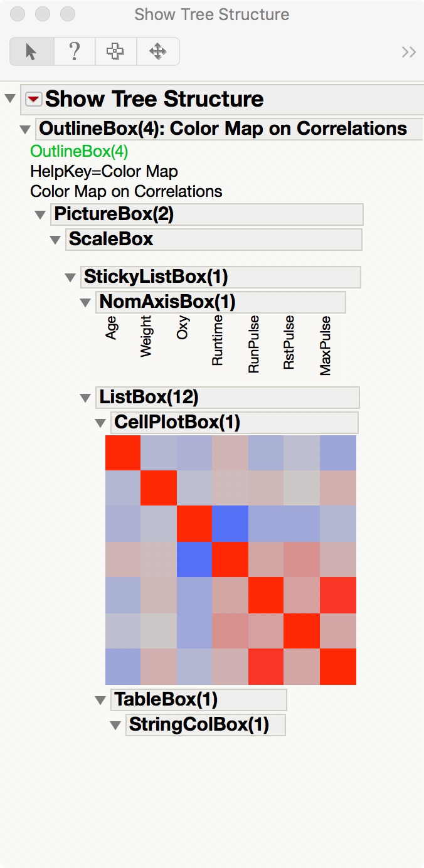The width and height of the screenshot is (424, 868).
Task: Collapse the ListBox(12) node
Action: pos(85,398)
